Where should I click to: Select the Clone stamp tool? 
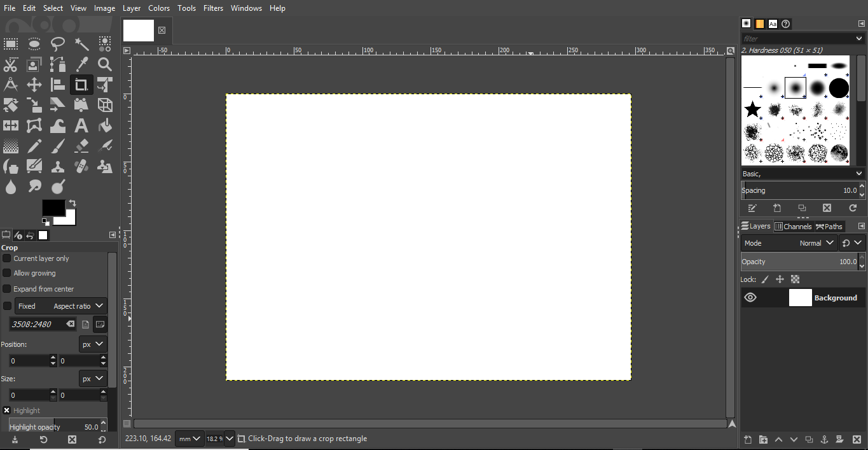pyautogui.click(x=58, y=166)
